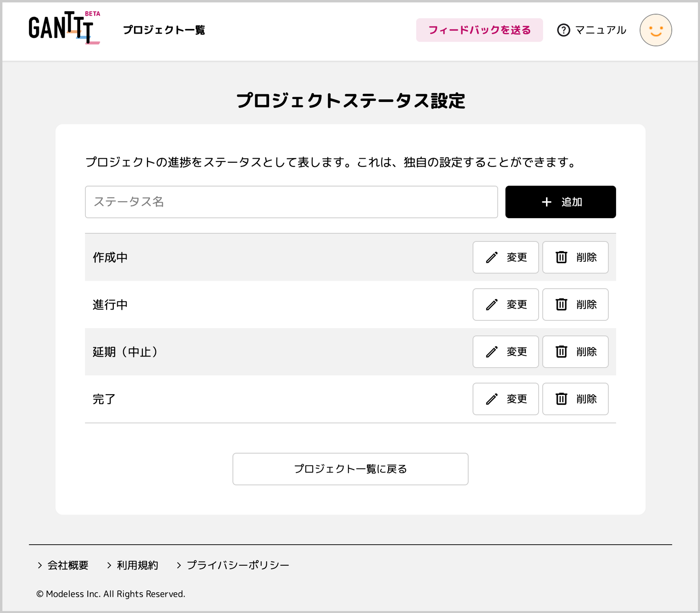Screen dimensions: 700x613
Task: Click 削除 text for 延期（中止） row
Action: [586, 352]
